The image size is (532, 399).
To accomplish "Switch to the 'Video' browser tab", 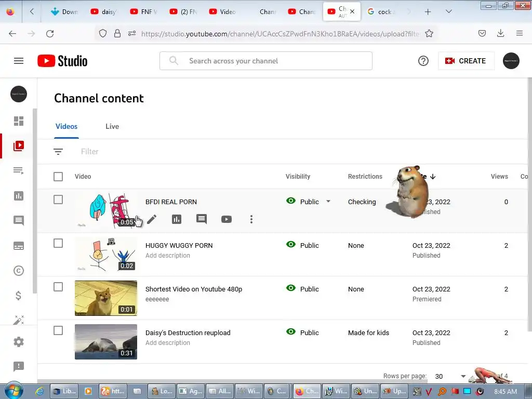I will coord(222,11).
